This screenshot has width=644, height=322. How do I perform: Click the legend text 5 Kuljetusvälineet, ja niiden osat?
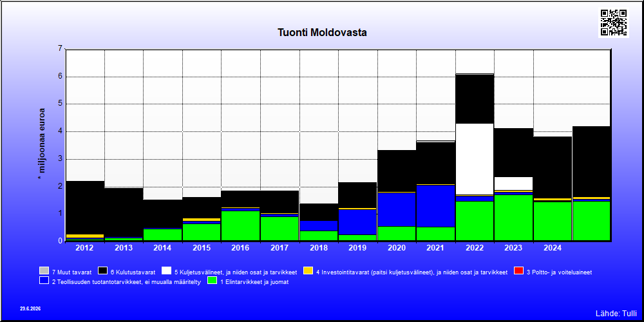tap(236, 272)
